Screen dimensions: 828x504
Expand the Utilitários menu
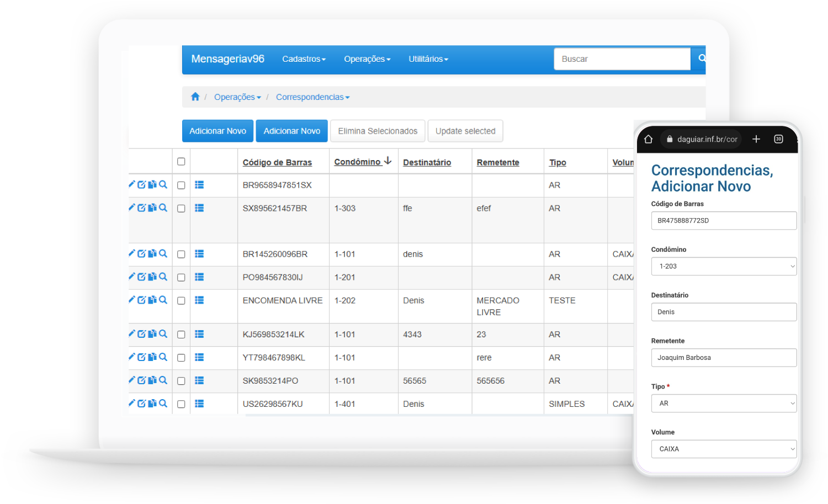[428, 59]
